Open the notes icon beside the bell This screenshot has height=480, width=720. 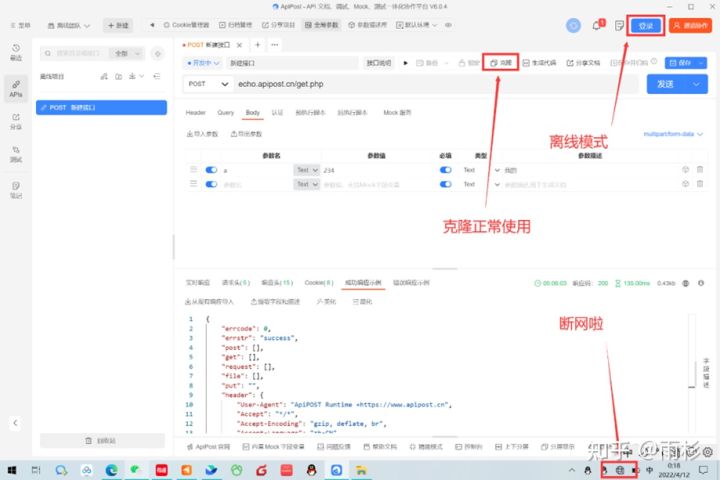(619, 25)
